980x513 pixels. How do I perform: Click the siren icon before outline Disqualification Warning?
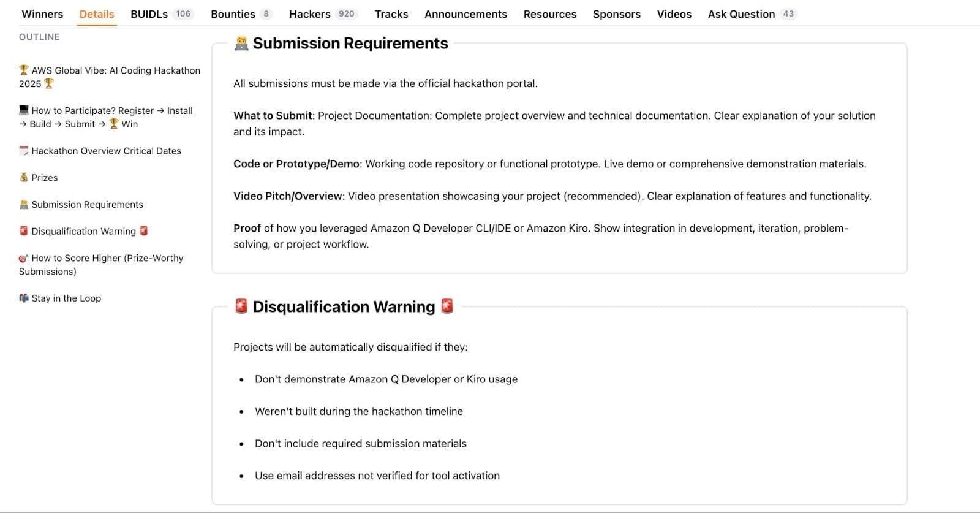coord(24,231)
